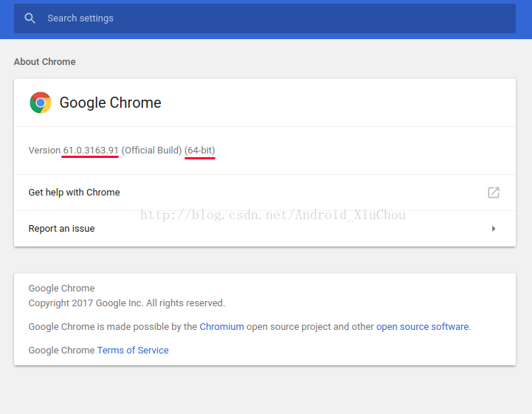Click the word Version before the number
532x414 pixels.
pos(44,151)
